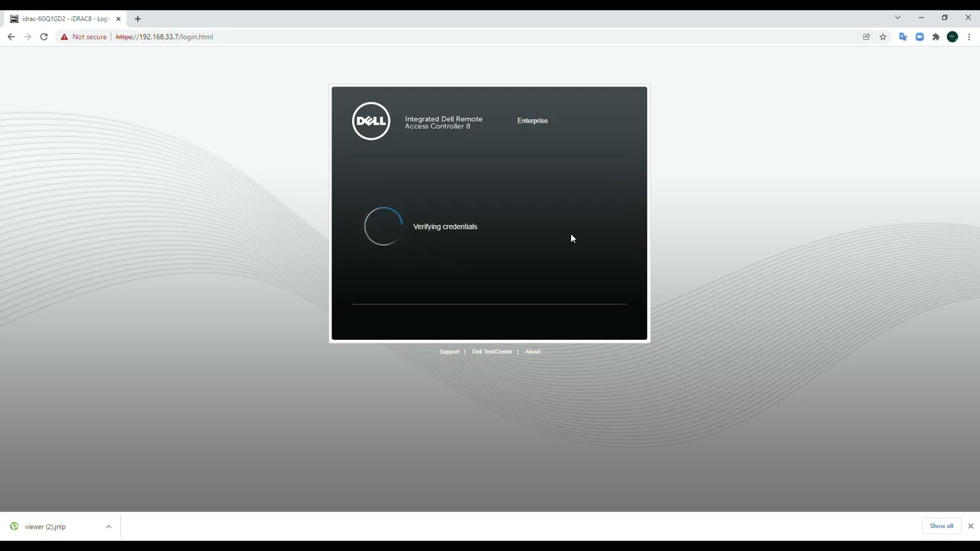Open the Chrome three-dot menu
The width and height of the screenshot is (980, 551).
969,37
